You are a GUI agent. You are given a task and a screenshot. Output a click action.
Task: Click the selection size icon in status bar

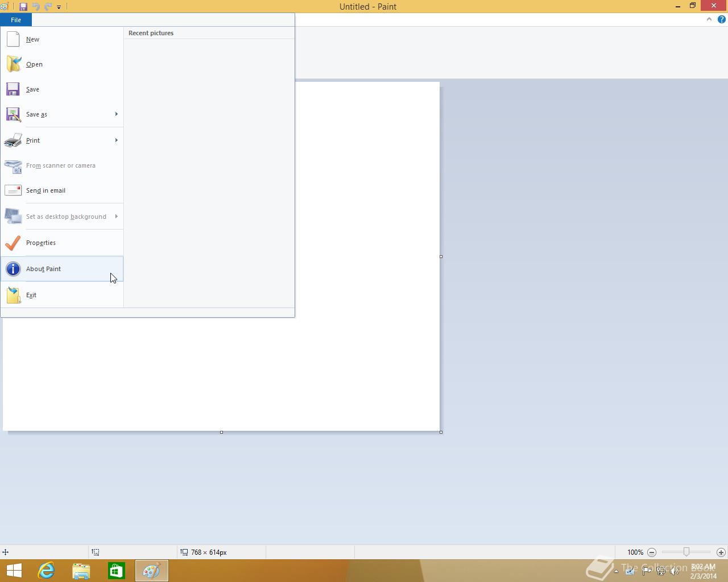pyautogui.click(x=96, y=552)
